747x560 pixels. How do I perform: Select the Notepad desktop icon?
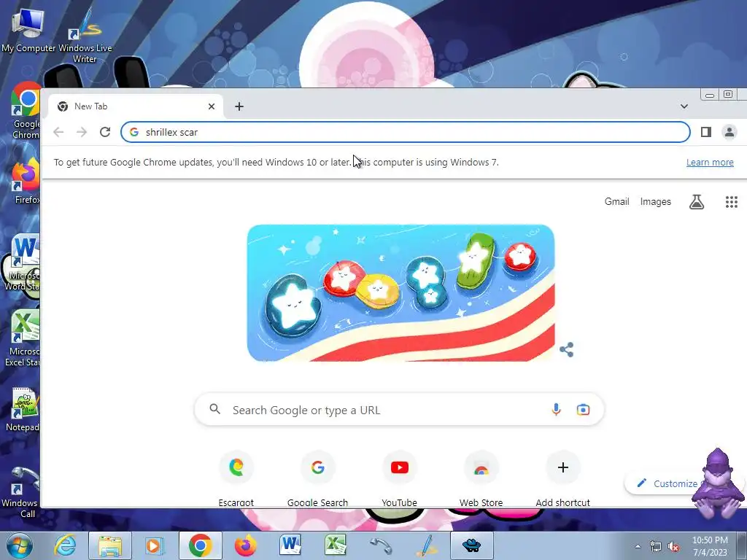(x=21, y=410)
